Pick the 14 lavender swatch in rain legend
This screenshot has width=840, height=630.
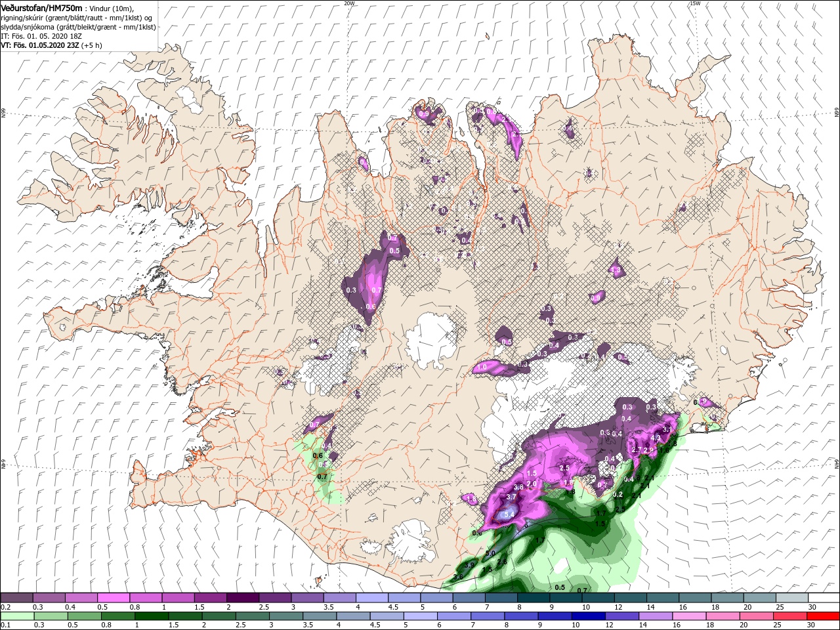coord(654,616)
